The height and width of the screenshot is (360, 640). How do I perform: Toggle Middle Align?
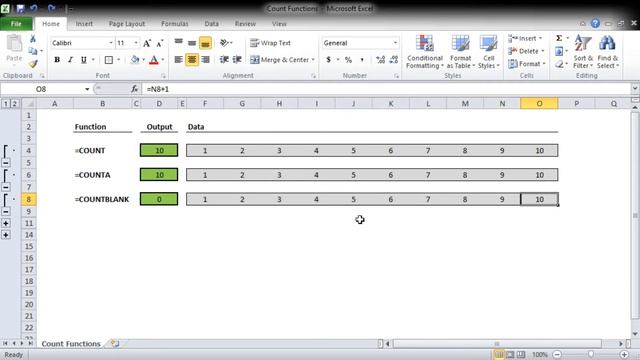click(x=192, y=42)
